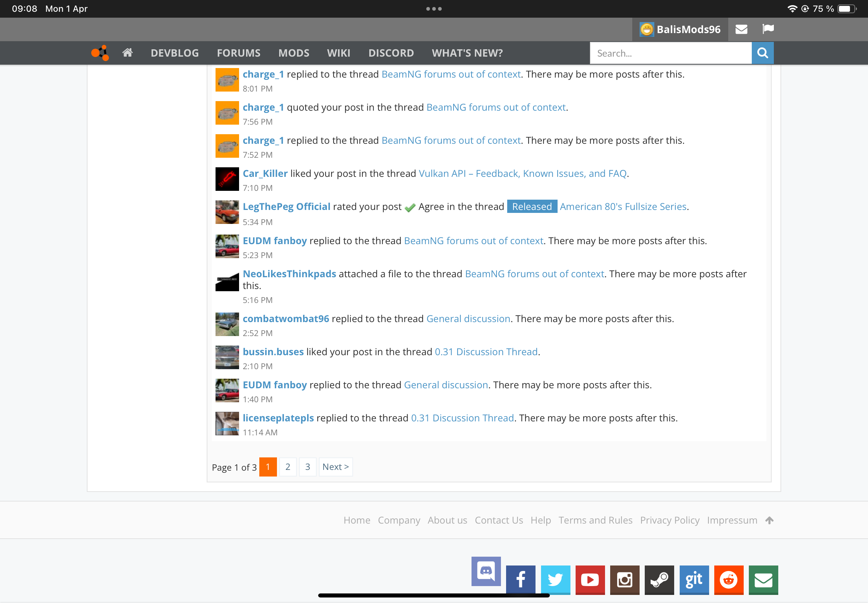
Task: Click the back-to-top arrow icon
Action: [x=769, y=520]
